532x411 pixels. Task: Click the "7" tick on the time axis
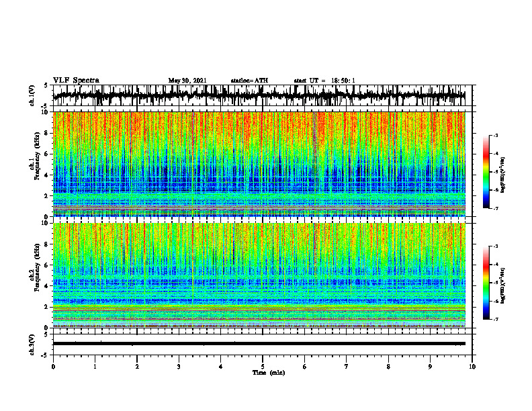pyautogui.click(x=347, y=367)
